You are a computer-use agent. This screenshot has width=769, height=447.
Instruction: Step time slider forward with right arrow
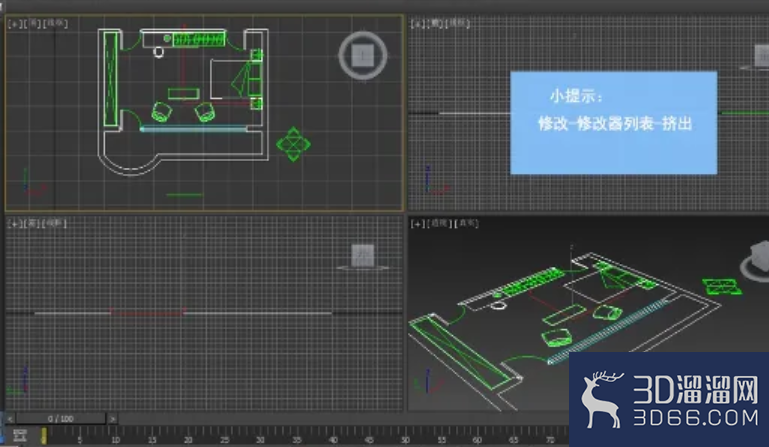pos(113,419)
